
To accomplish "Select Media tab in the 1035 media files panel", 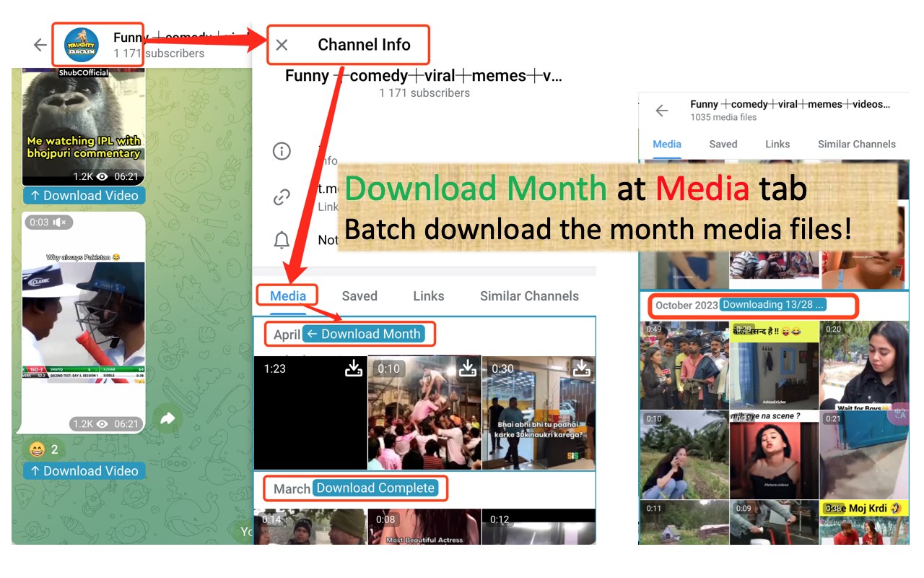I will click(667, 144).
